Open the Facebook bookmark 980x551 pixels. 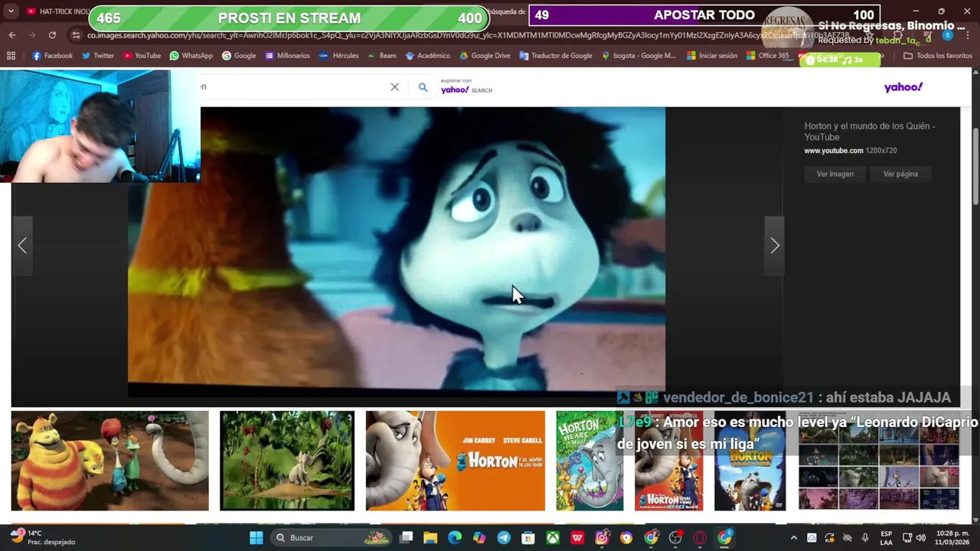click(53, 56)
